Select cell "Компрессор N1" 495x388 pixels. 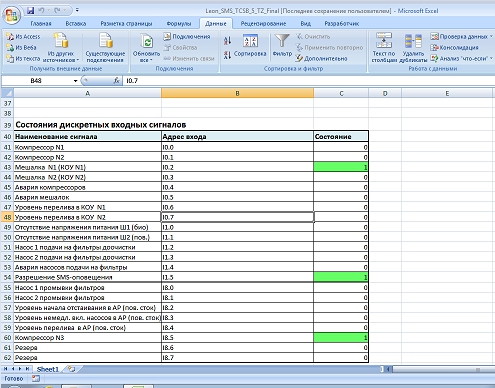pyautogui.click(x=87, y=147)
